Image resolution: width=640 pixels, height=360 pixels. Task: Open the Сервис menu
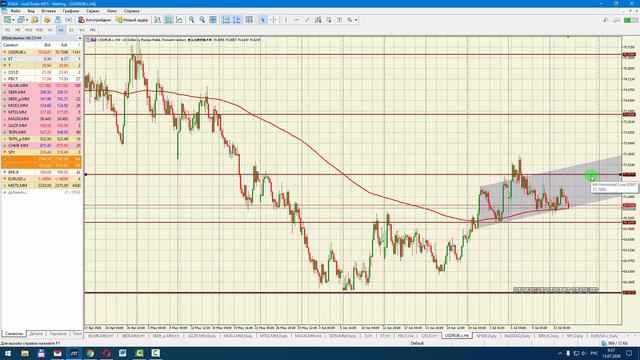click(x=93, y=11)
